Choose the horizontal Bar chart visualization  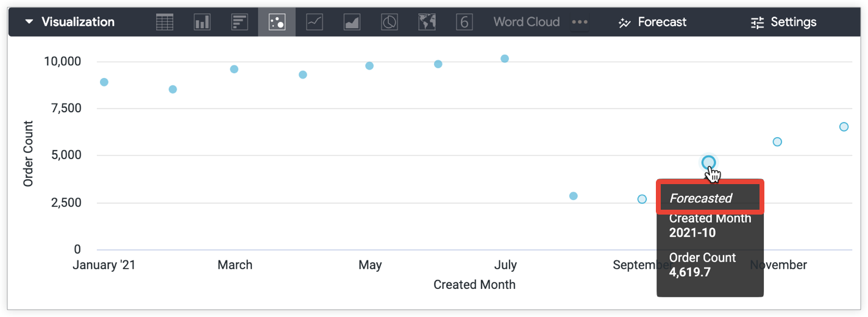coord(240,23)
